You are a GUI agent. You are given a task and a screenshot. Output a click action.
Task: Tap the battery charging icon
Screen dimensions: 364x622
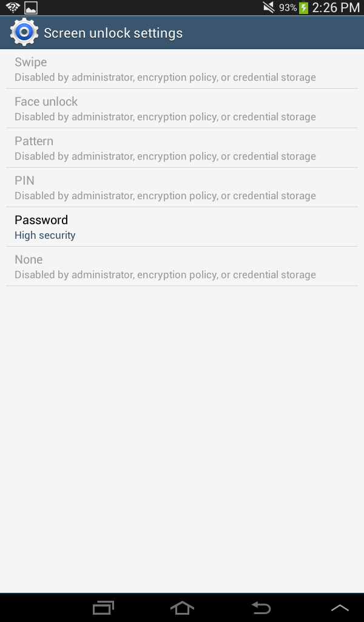tap(304, 8)
